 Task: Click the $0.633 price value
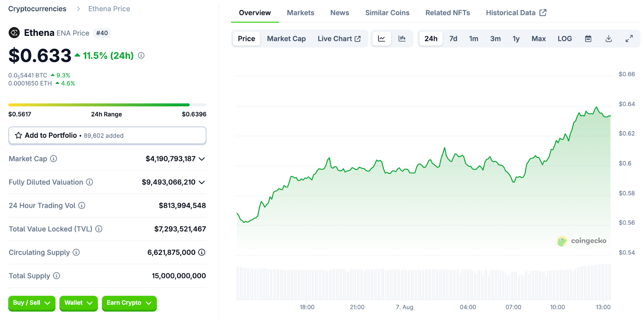point(40,56)
